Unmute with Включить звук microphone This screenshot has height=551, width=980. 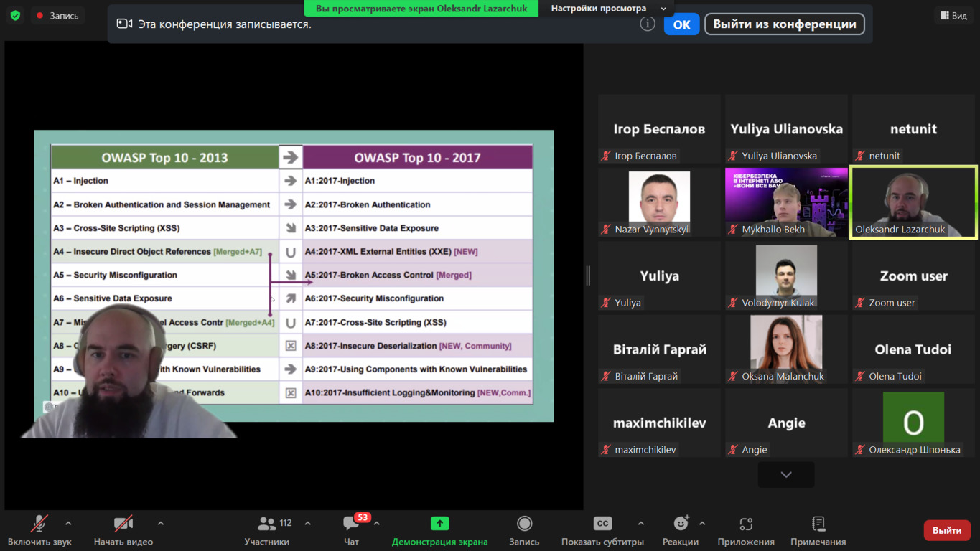[x=39, y=530]
